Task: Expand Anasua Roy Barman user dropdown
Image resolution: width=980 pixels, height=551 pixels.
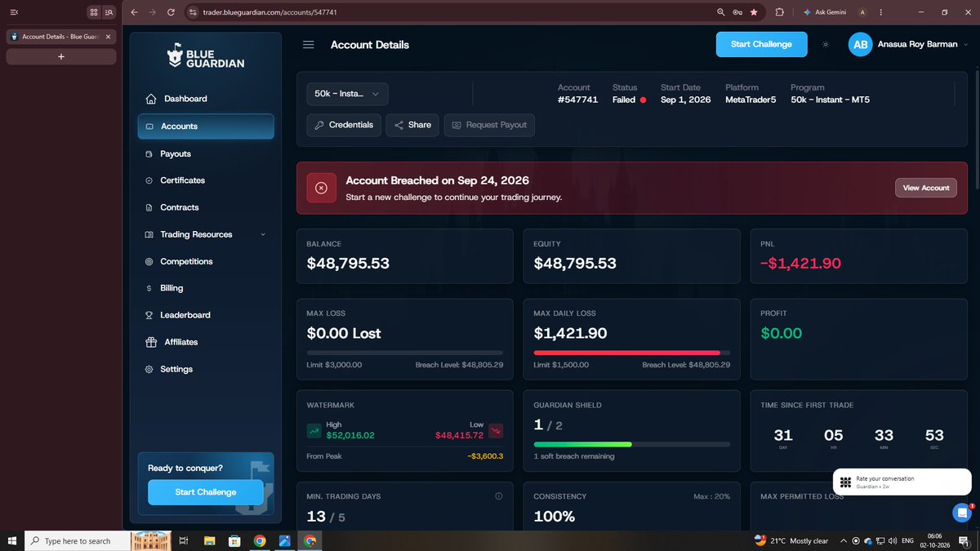Action: coord(965,44)
